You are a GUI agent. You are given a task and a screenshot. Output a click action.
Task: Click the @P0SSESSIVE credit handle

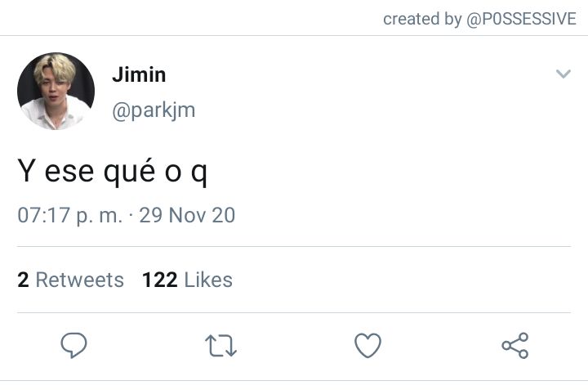(x=521, y=19)
